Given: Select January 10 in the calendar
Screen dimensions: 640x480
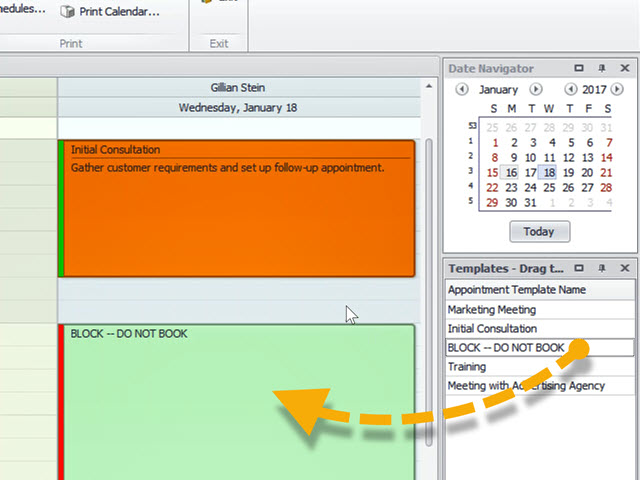Looking at the screenshot, I should 530,158.
